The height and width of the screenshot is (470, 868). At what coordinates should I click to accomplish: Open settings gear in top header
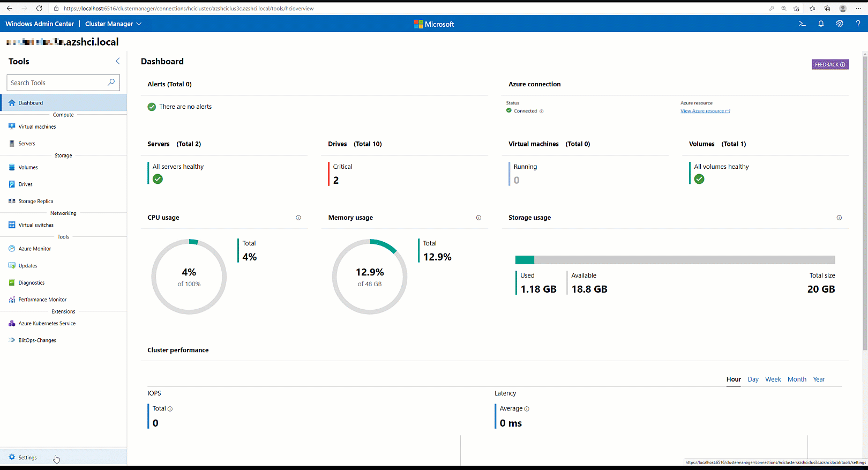click(x=840, y=24)
